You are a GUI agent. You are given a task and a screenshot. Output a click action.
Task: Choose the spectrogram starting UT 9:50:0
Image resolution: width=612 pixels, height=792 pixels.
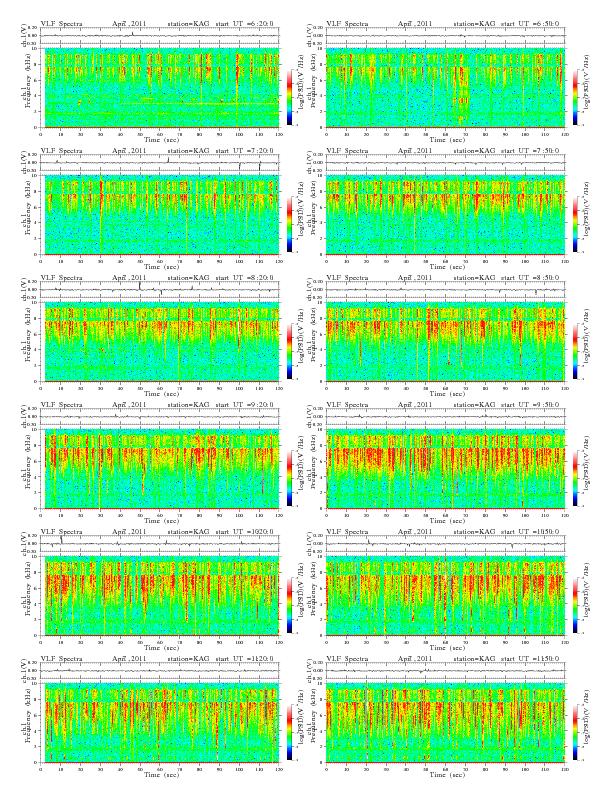[x=445, y=469]
